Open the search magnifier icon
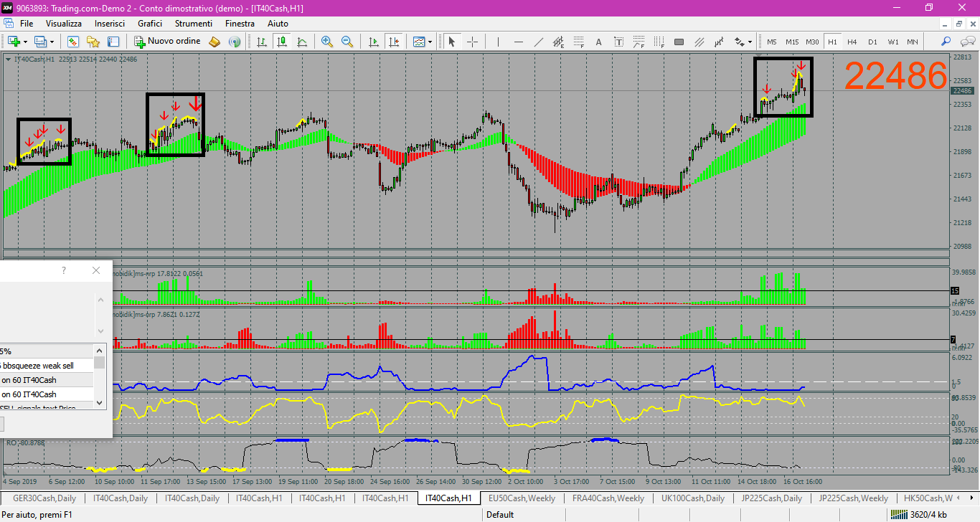980x522 pixels. [946, 42]
